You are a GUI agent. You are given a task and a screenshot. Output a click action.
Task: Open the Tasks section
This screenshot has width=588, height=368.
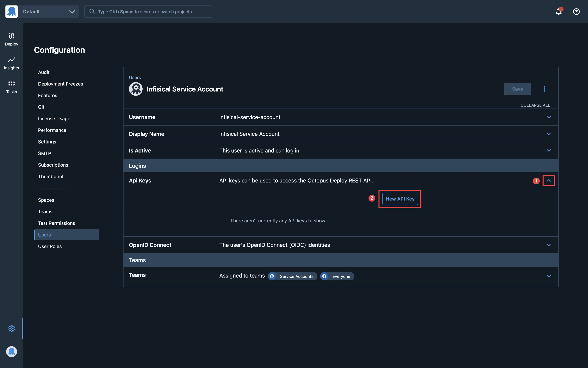pos(11,87)
